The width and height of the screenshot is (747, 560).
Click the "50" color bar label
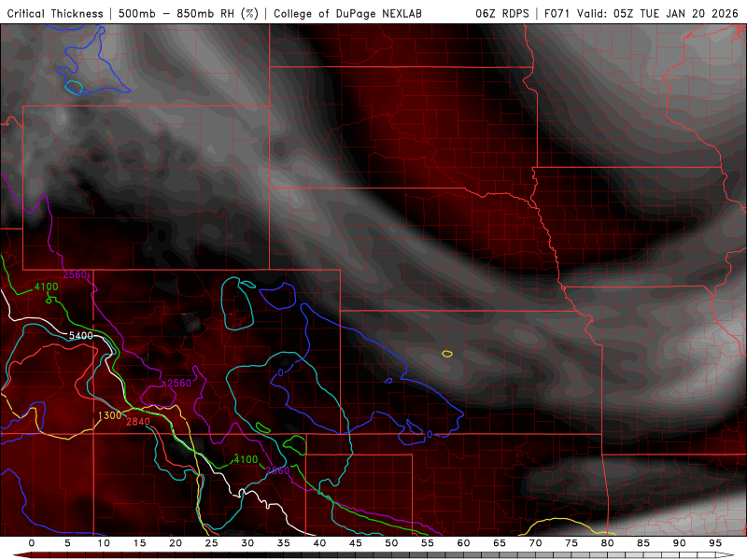[x=391, y=543]
